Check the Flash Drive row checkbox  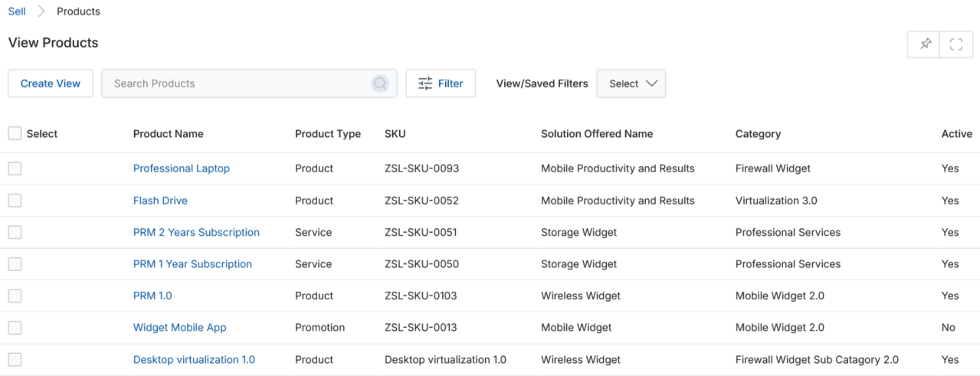[15, 201]
